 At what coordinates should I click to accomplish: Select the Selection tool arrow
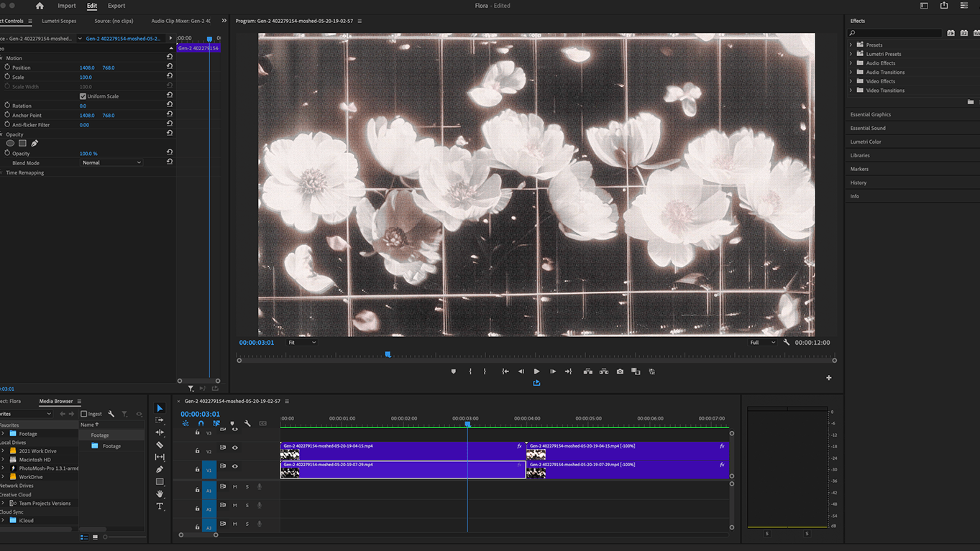tap(160, 408)
